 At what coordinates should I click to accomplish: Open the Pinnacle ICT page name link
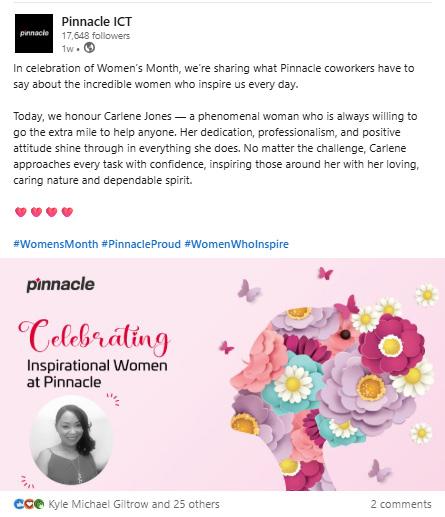97,22
